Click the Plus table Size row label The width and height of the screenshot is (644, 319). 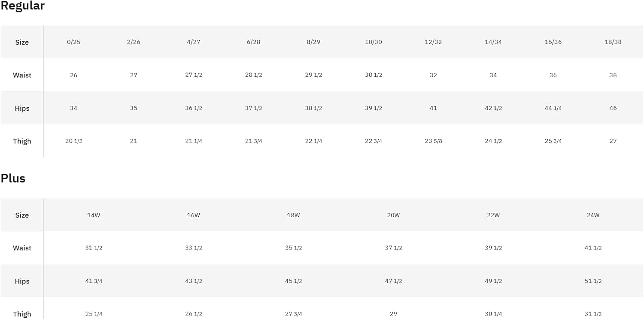[x=22, y=215]
